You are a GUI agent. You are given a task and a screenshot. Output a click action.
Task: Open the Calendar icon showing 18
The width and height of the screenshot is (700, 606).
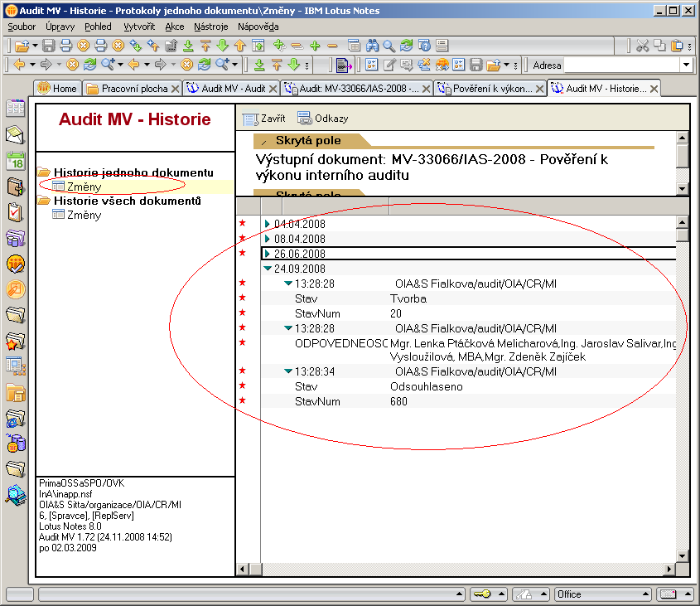pyautogui.click(x=15, y=161)
